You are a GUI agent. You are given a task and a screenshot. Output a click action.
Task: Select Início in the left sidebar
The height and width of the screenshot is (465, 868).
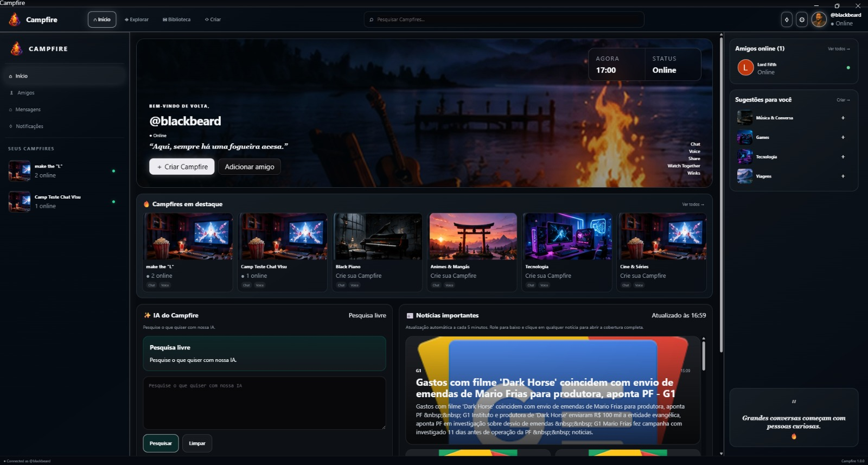[x=64, y=76]
